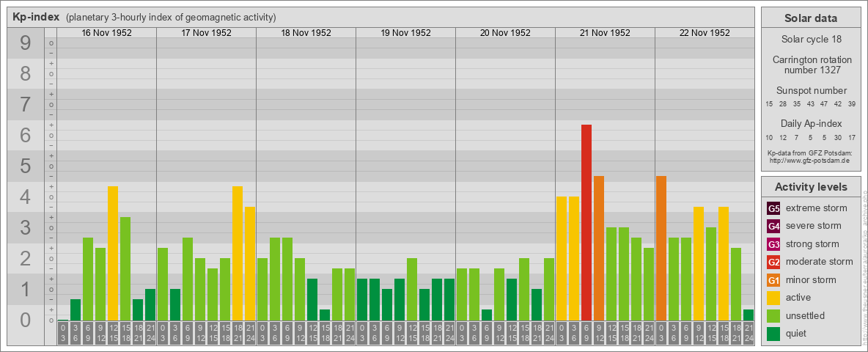Click the 'Solar cycle 18' text
Viewport: 868px width, 352px height.
[811, 40]
